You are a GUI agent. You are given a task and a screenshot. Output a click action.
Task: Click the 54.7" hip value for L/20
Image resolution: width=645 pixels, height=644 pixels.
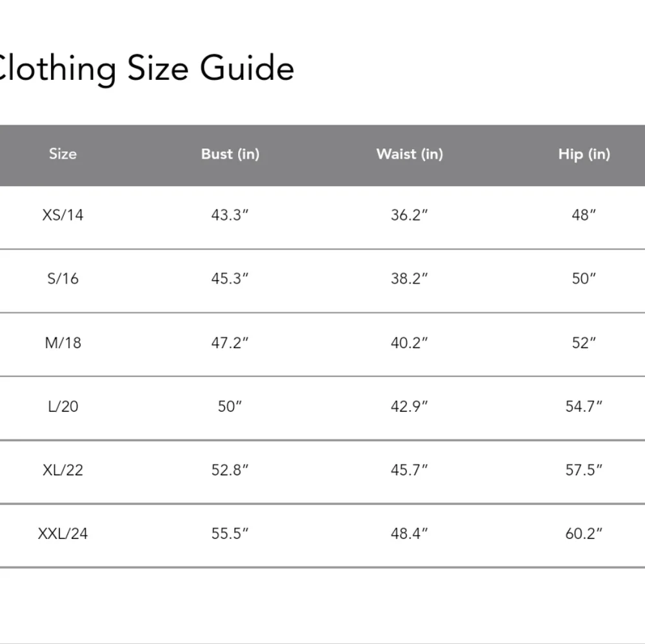[584, 406]
